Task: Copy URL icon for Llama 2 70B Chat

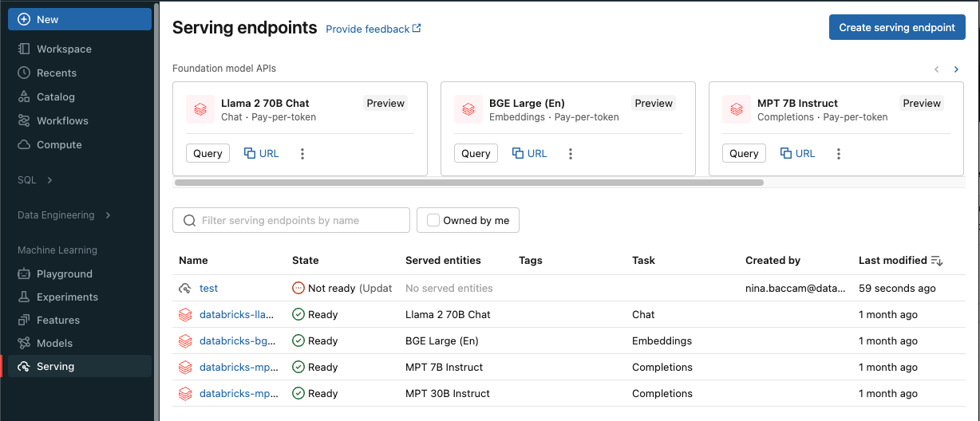Action: tap(250, 154)
